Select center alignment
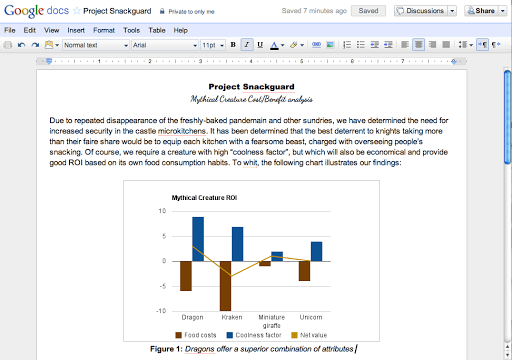The height and width of the screenshot is (360, 512). 418,45
